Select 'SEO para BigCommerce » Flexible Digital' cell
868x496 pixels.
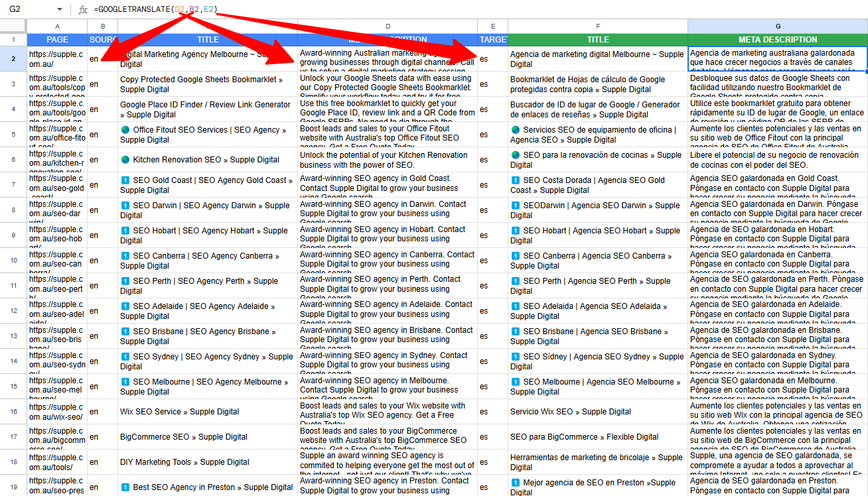598,437
